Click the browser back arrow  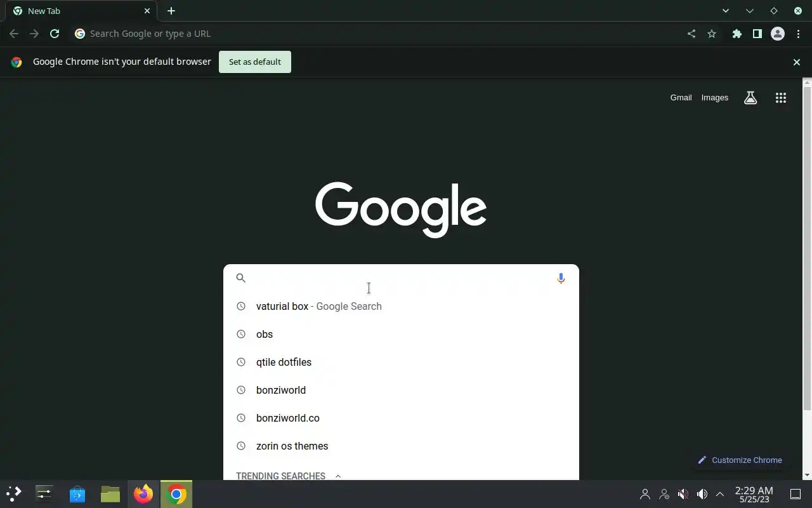point(14,34)
